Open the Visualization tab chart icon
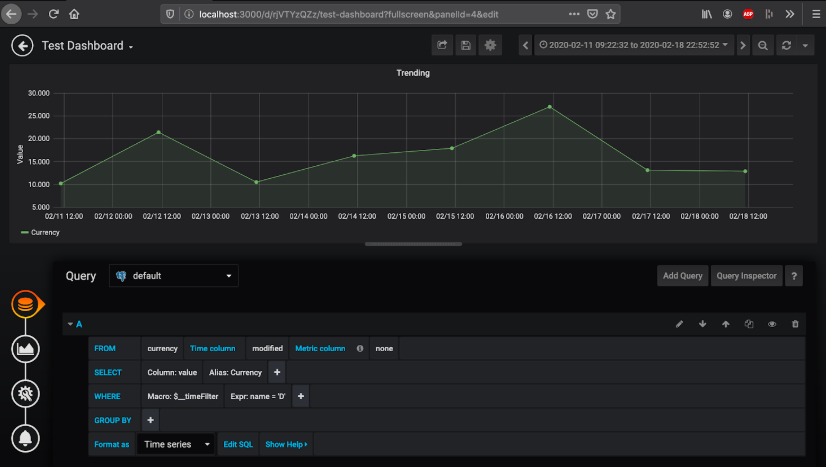Screen dimensions: 826x467 coord(25,349)
